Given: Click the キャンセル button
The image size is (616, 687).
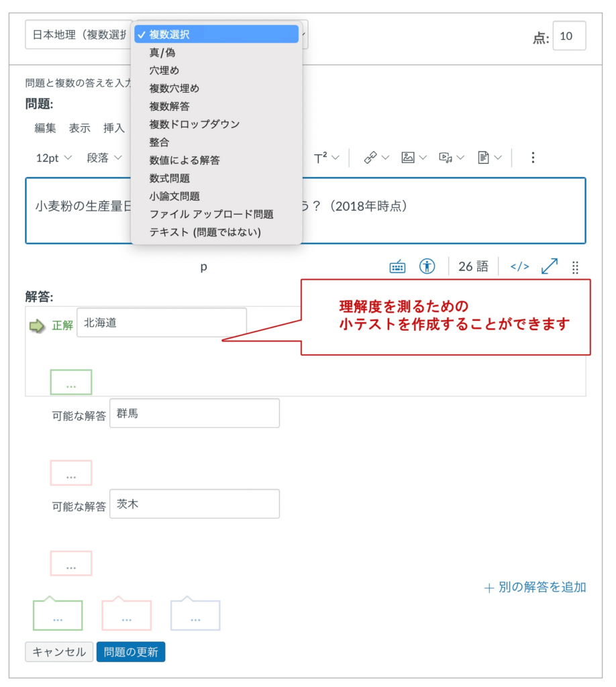Looking at the screenshot, I should pyautogui.click(x=59, y=651).
